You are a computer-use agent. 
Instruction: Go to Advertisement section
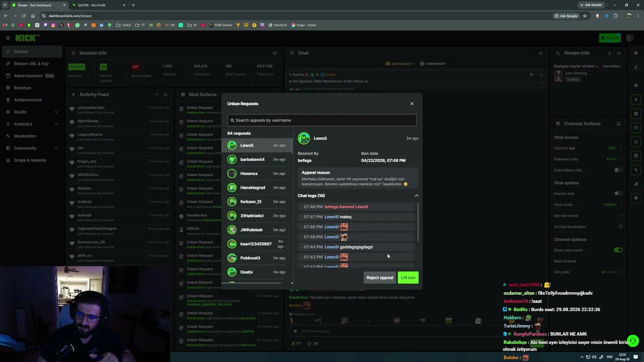point(31,76)
